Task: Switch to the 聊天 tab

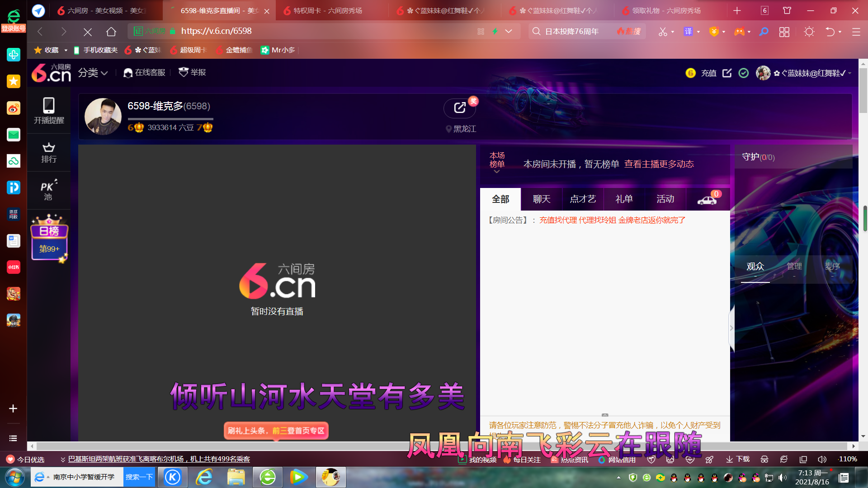Action: pos(542,199)
